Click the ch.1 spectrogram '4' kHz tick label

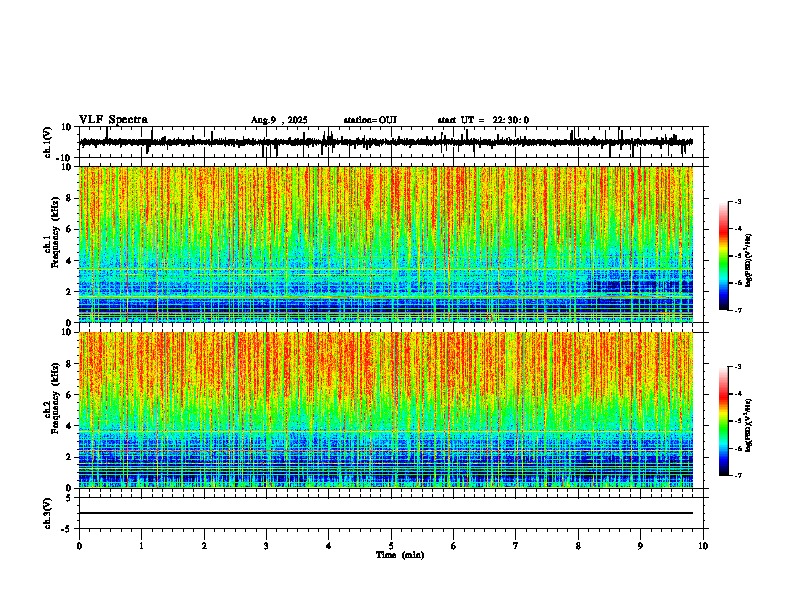(x=70, y=261)
